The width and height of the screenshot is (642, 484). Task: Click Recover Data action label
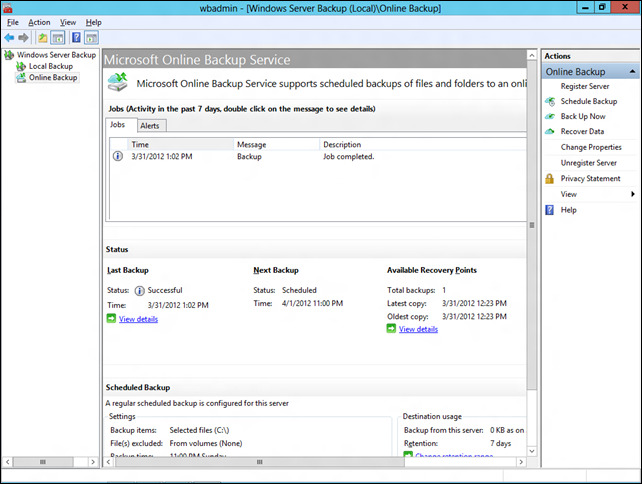582,132
